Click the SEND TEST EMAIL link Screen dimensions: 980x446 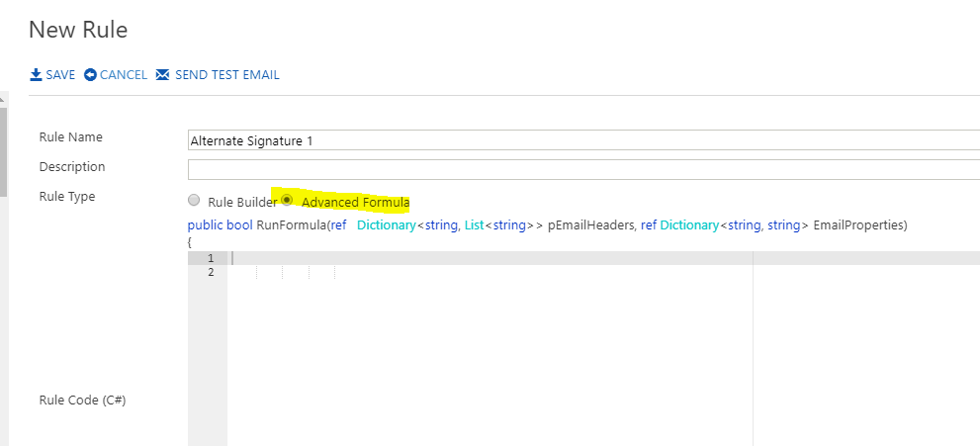(x=226, y=75)
